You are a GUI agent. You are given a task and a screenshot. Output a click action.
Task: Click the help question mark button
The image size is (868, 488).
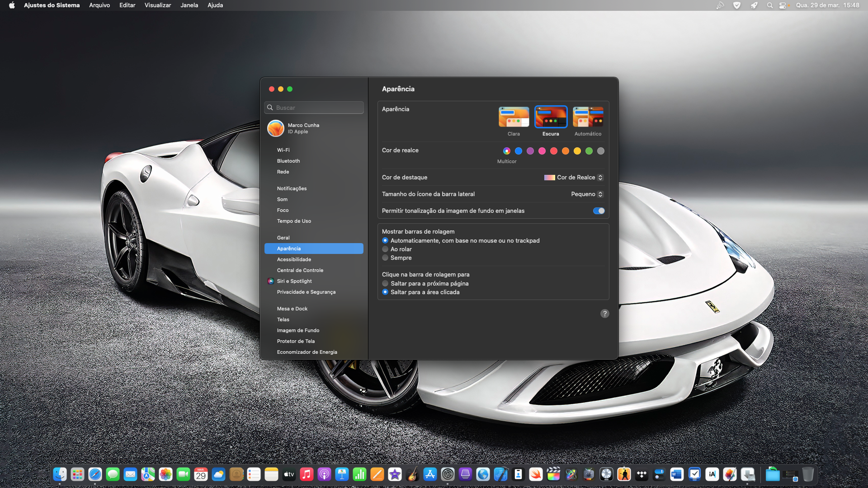point(604,314)
